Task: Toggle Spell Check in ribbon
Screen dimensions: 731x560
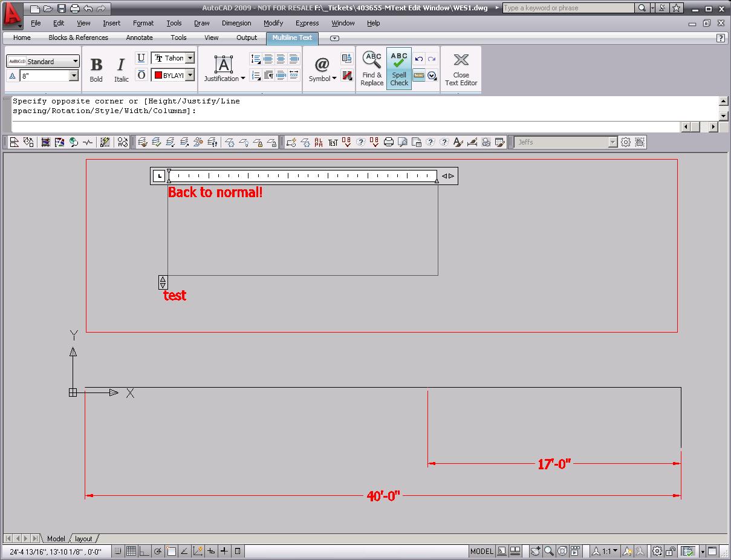Action: (x=399, y=68)
